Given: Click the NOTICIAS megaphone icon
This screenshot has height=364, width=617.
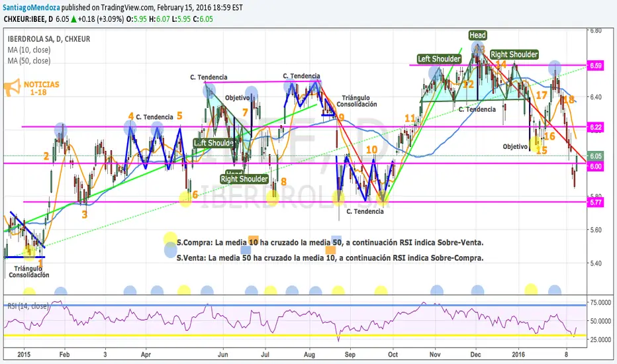Looking at the screenshot, I should [x=12, y=87].
